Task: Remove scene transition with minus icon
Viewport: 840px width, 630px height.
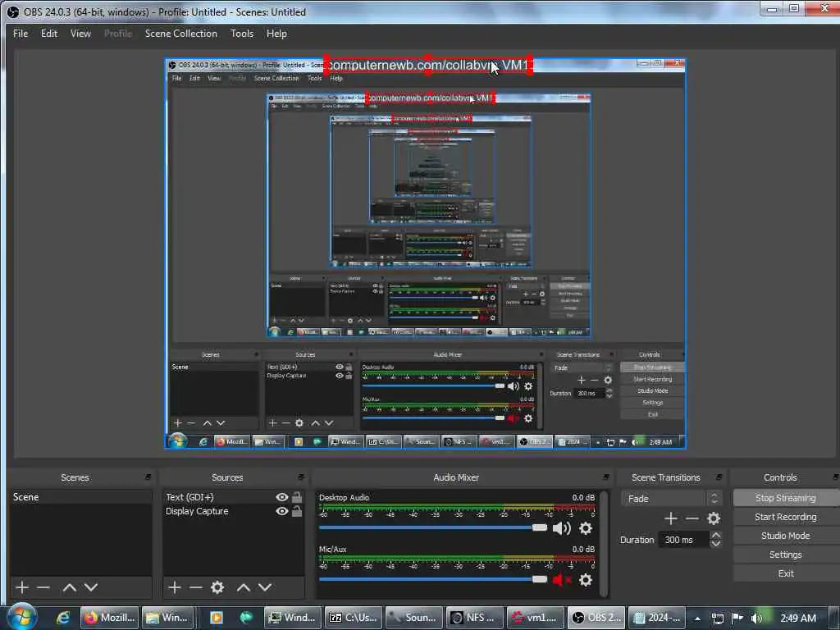Action: [x=692, y=518]
